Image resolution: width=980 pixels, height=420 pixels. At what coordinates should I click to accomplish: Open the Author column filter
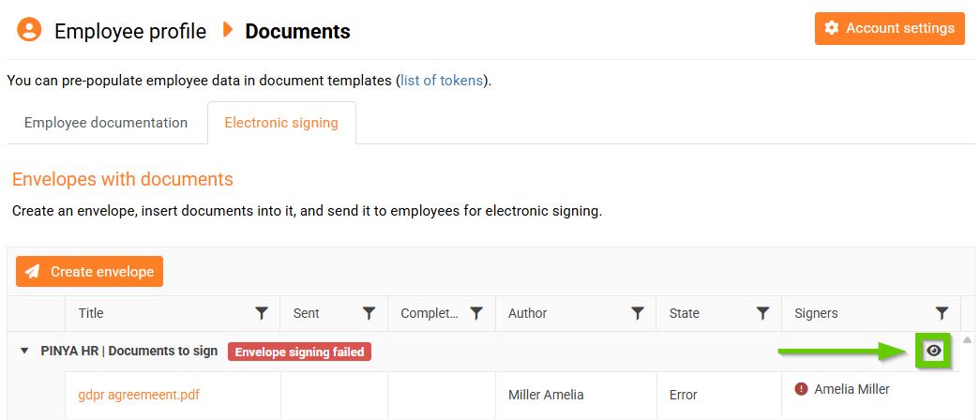point(638,313)
